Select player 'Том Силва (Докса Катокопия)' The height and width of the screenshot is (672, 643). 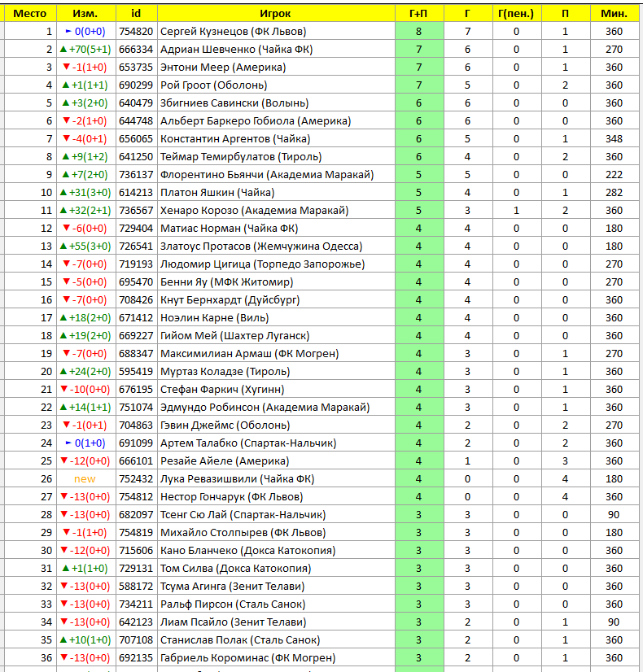276,569
